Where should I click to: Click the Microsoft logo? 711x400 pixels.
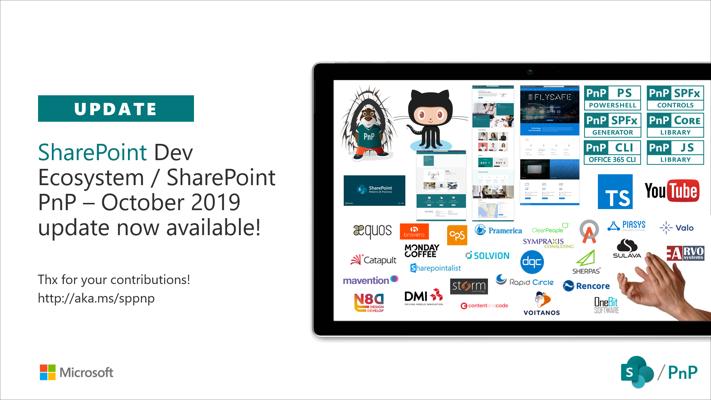pyautogui.click(x=76, y=372)
